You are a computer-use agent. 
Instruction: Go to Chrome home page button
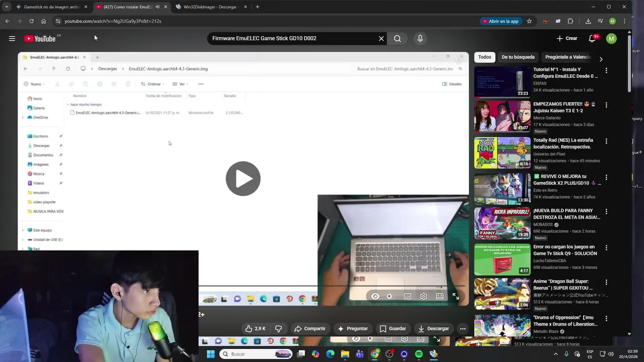point(43,21)
